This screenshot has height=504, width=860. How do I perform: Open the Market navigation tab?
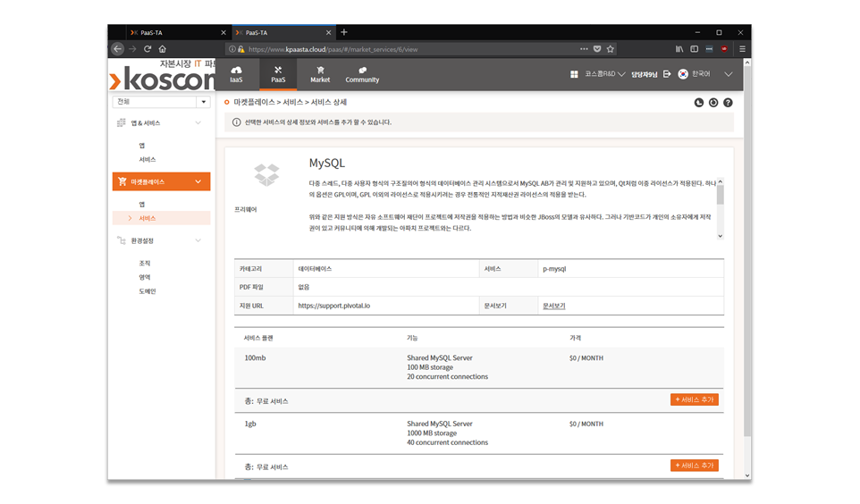point(320,74)
